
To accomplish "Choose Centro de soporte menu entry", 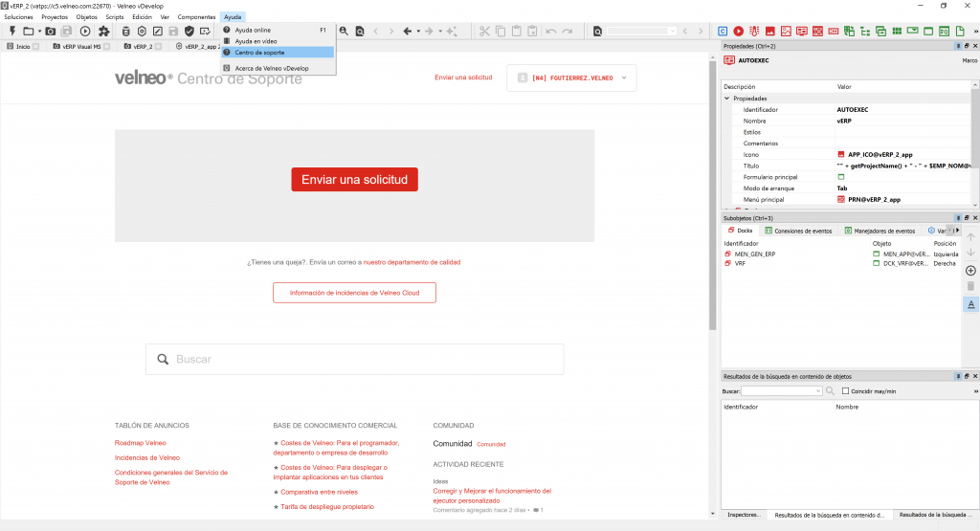I will tap(278, 53).
